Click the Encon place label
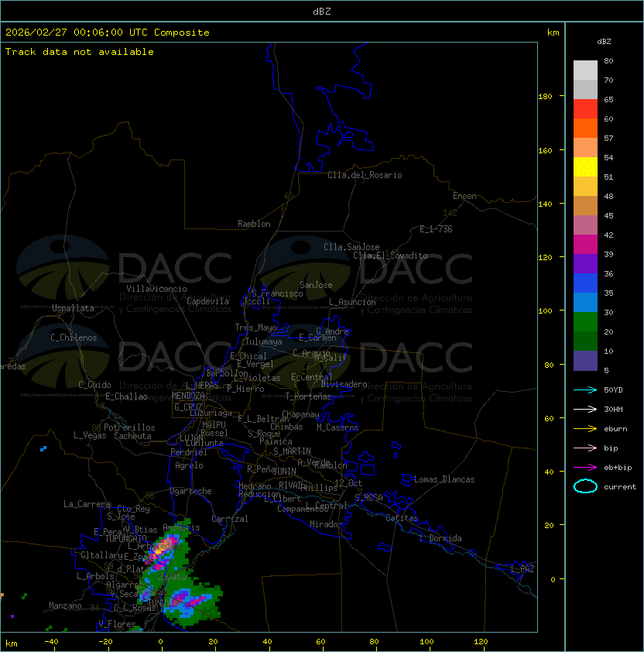The image size is (644, 652). [464, 196]
